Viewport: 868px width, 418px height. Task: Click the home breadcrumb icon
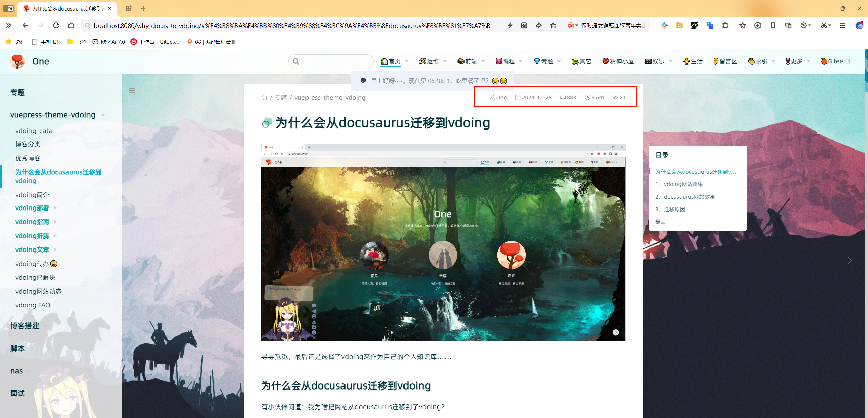tap(264, 98)
